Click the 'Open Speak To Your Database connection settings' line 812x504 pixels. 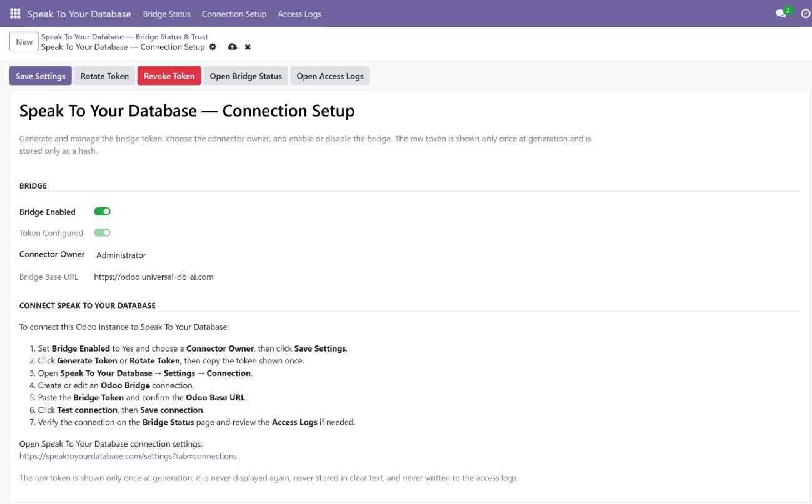coord(111,444)
